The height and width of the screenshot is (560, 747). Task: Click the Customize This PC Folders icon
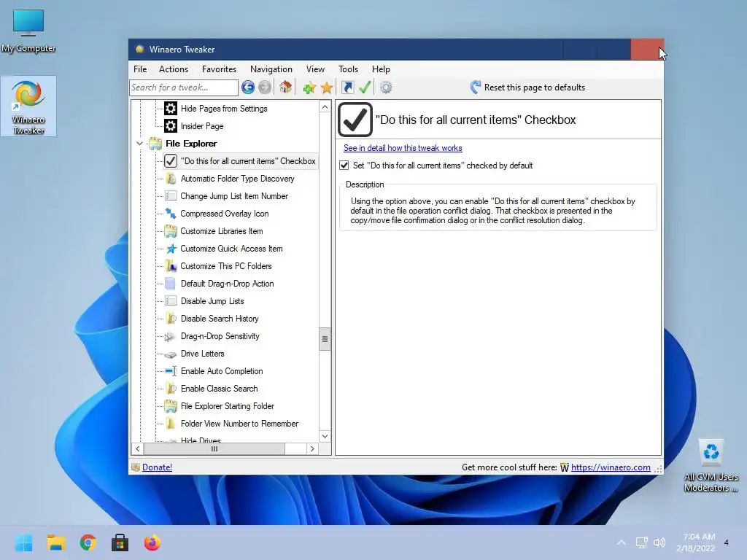coord(171,266)
